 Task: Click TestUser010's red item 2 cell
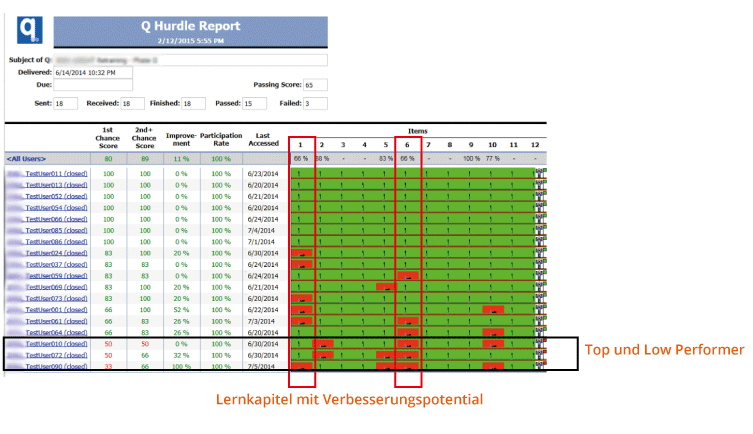(323, 344)
